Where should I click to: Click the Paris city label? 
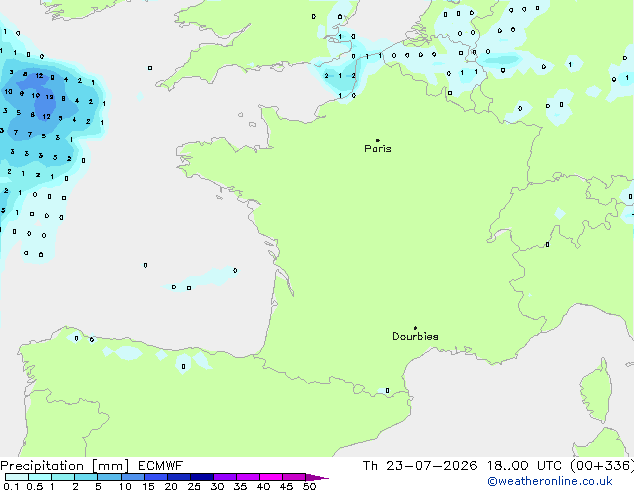coord(378,149)
